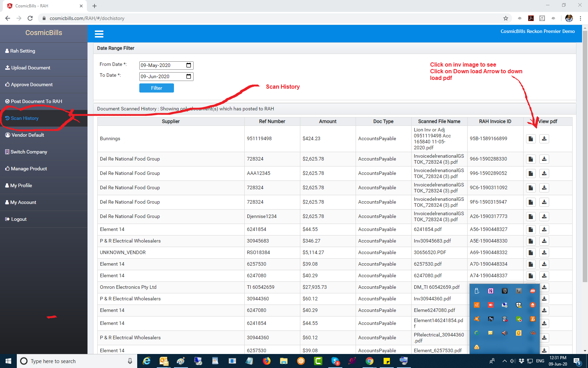Open Switch Company in sidebar
This screenshot has height=368, width=588.
point(29,152)
